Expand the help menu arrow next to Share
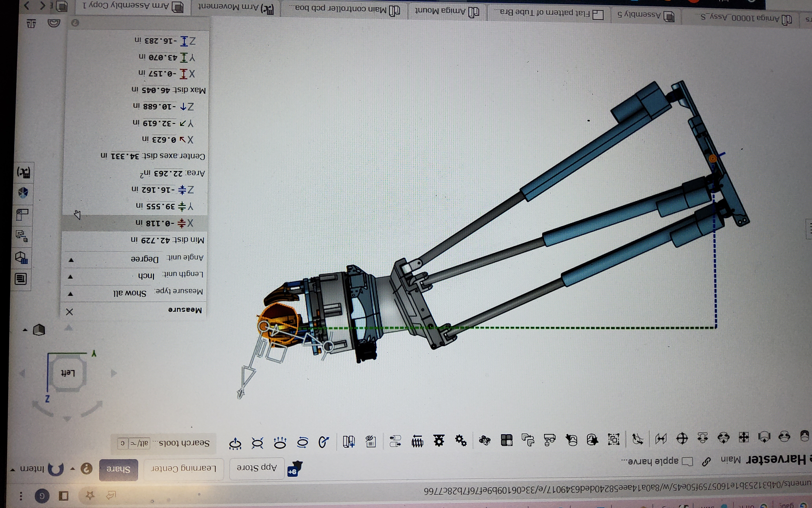812x508 pixels. [x=72, y=469]
